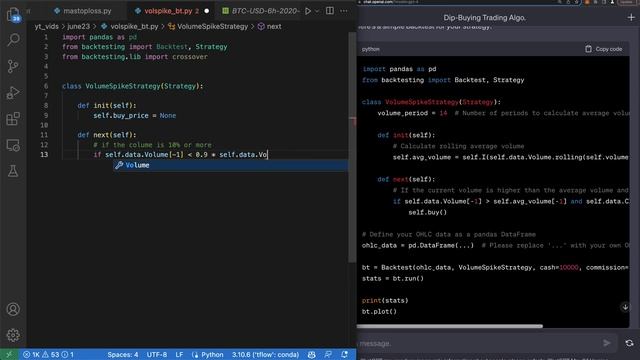Click the 'def next(self):' line in editor
This screenshot has width=640, height=360.
(107, 135)
